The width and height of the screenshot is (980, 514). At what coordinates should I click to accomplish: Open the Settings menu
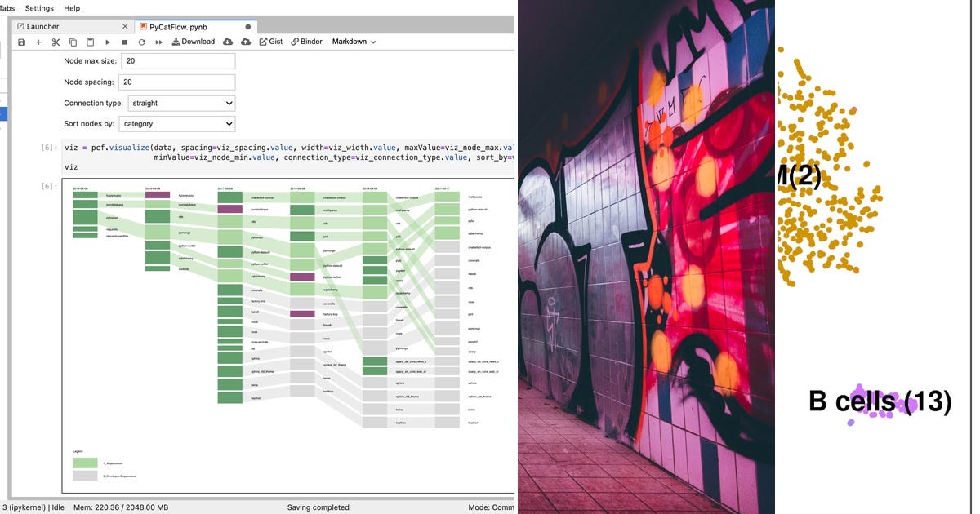pos(38,7)
